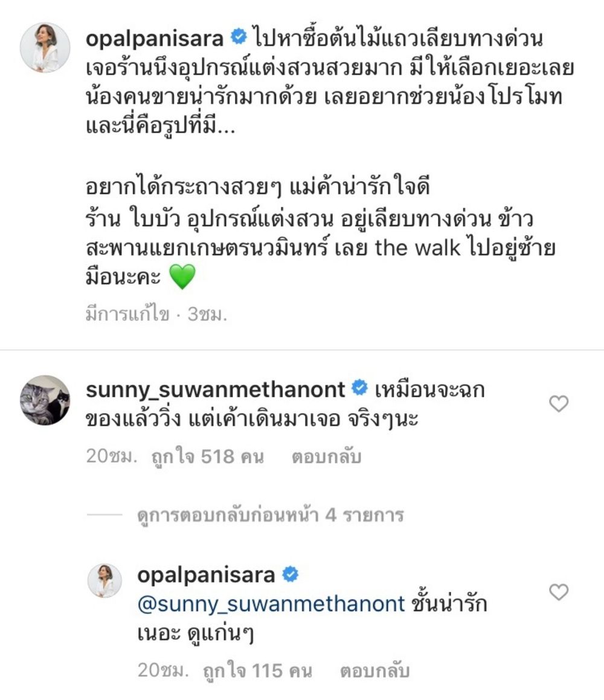Click the มีการแก้ไข · 3ชม. edited timestamp
The width and height of the screenshot is (604, 700).
[156, 314]
